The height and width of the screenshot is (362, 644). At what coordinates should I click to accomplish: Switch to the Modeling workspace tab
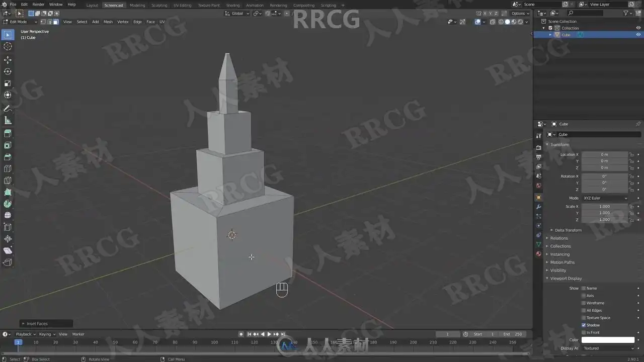pos(137,6)
